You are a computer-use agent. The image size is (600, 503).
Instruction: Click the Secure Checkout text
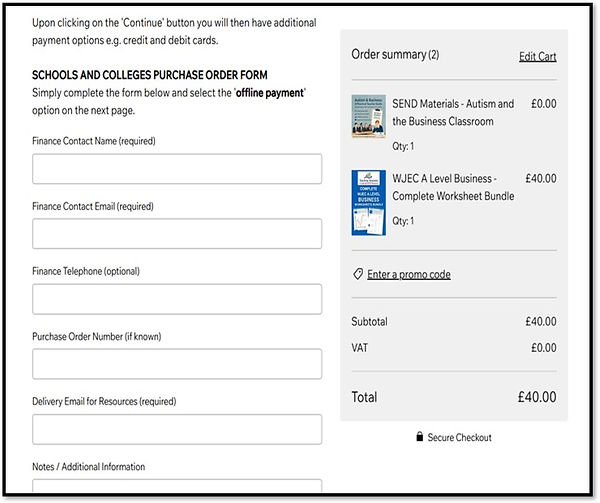(459, 437)
